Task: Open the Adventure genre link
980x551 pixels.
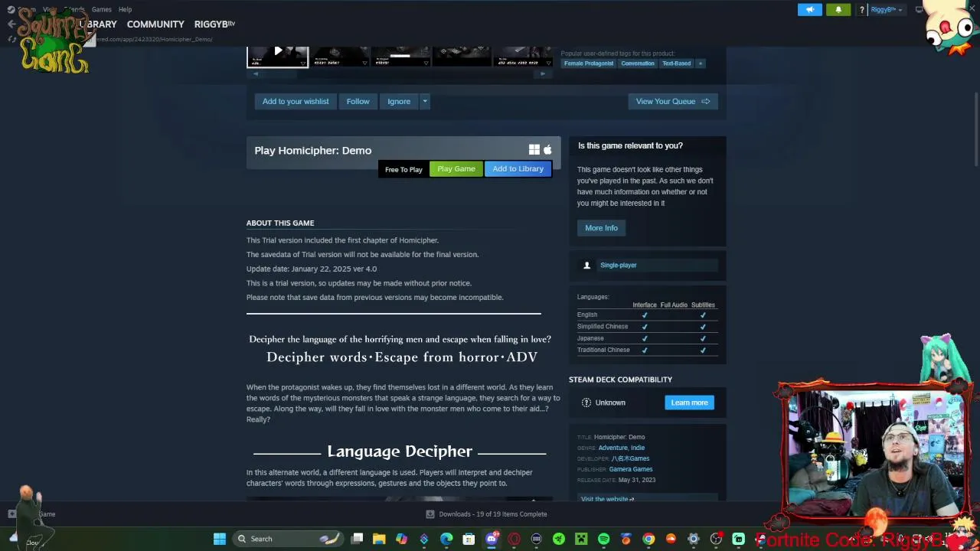Action: [612, 448]
